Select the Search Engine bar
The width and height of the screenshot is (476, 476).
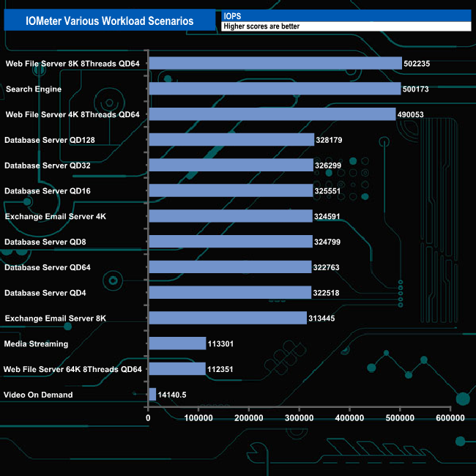point(274,89)
